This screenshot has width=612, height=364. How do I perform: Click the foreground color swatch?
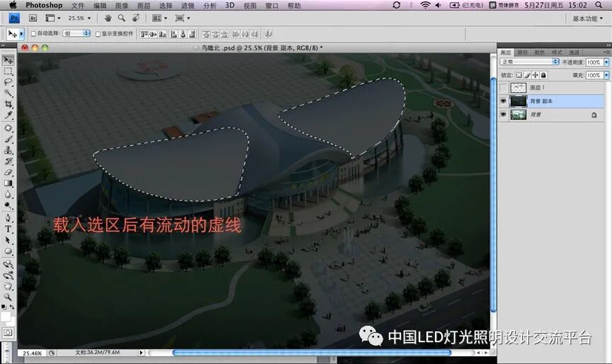[6, 317]
